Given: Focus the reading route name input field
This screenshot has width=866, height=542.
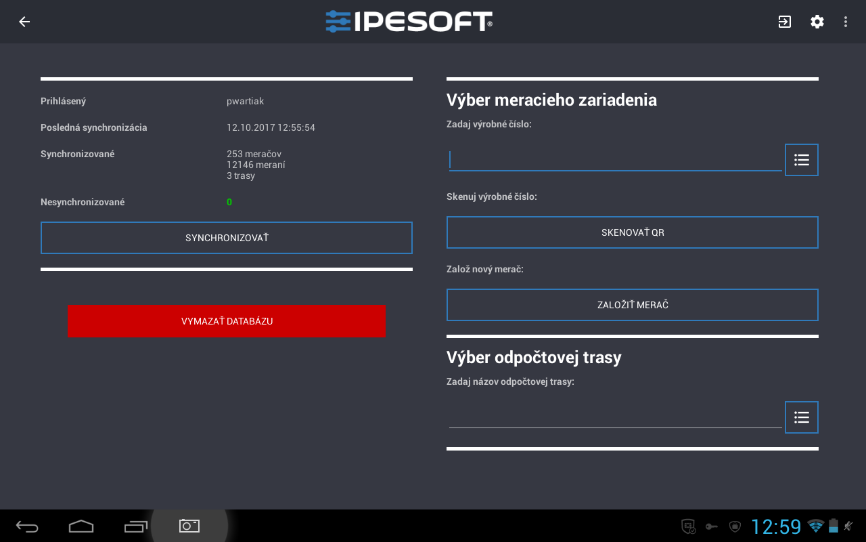Looking at the screenshot, I should click(615, 417).
